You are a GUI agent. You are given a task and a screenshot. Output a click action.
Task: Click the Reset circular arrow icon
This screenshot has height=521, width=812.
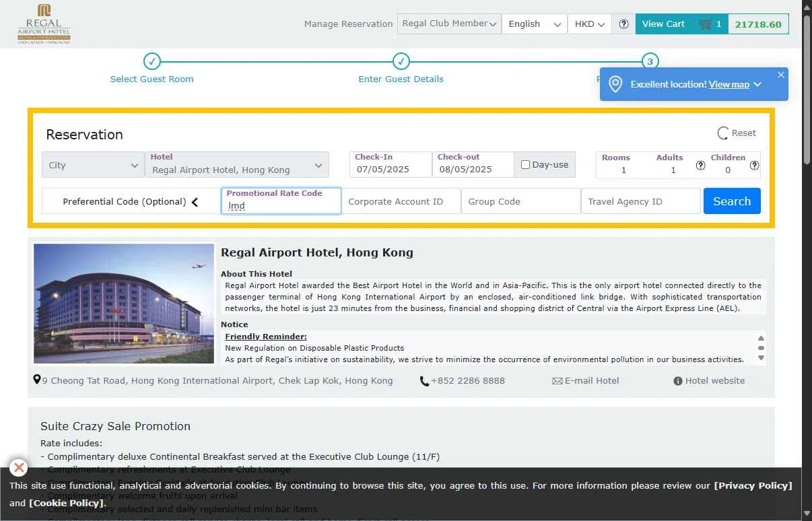[722, 133]
